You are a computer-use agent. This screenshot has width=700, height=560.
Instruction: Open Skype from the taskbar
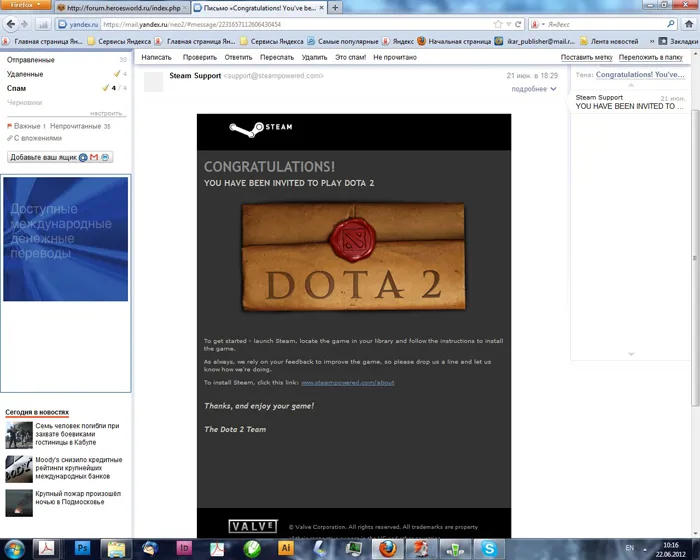click(488, 548)
